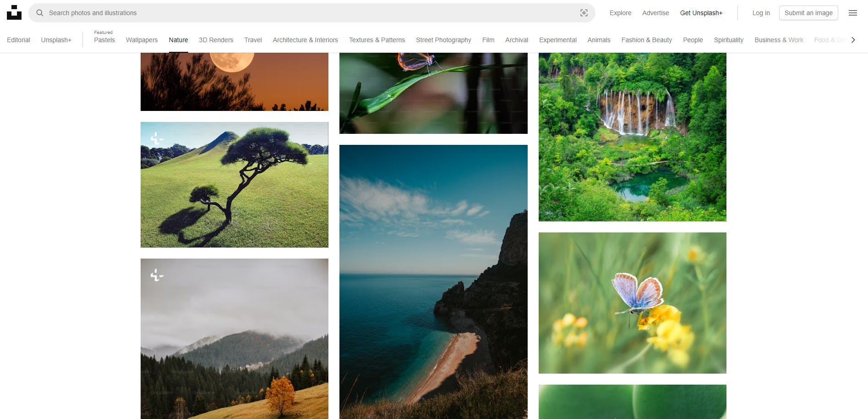
Task: Open People topic
Action: pyautogui.click(x=693, y=40)
